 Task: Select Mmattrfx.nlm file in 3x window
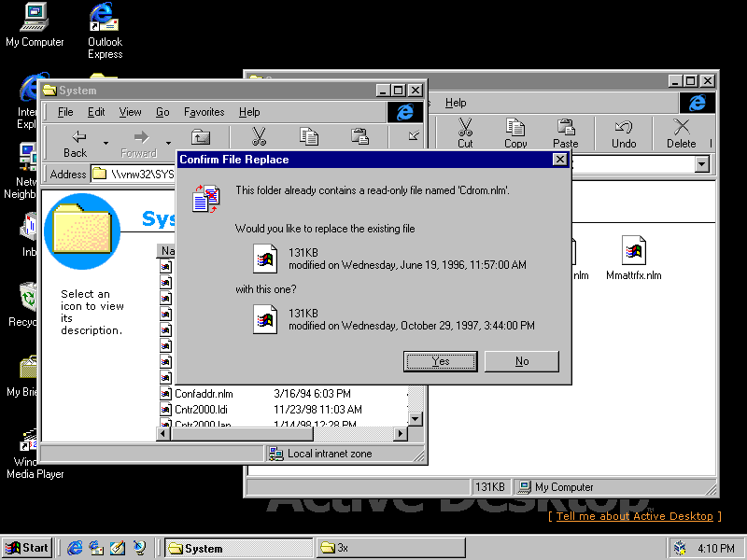coord(634,259)
